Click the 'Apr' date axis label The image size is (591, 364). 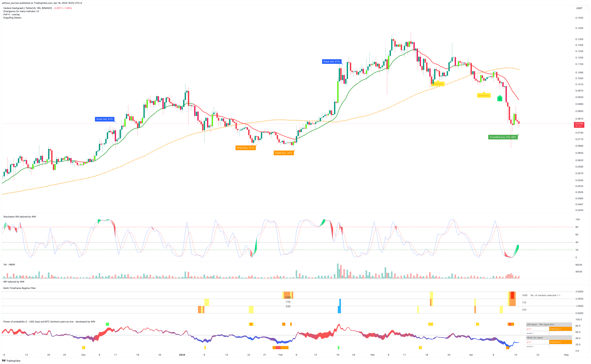pyautogui.click(x=471, y=355)
